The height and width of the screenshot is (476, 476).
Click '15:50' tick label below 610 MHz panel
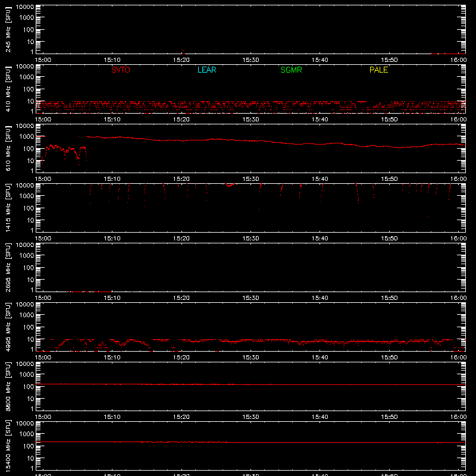(389, 179)
